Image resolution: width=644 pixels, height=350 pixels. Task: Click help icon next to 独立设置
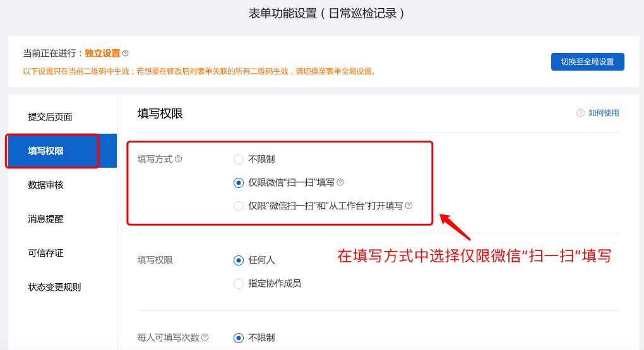click(125, 54)
